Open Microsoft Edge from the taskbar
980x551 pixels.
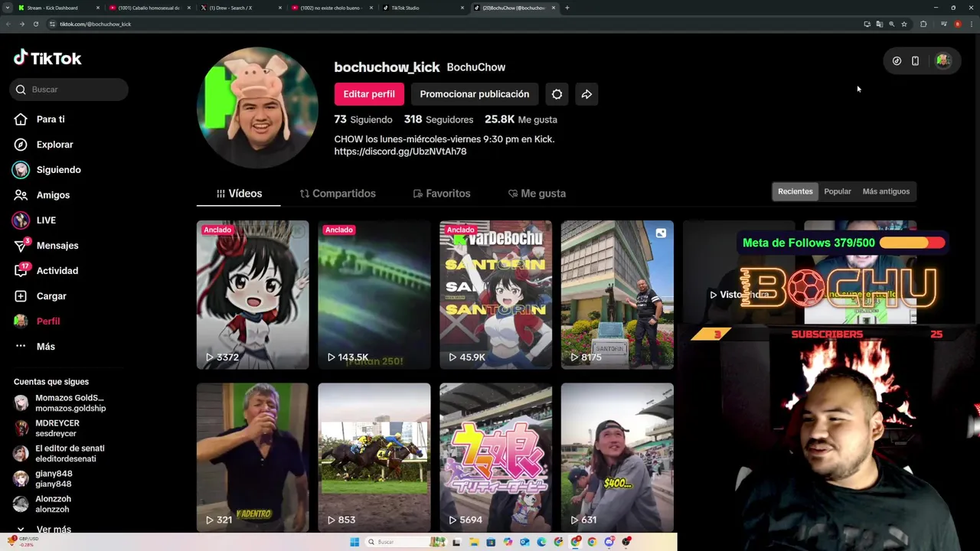point(541,542)
